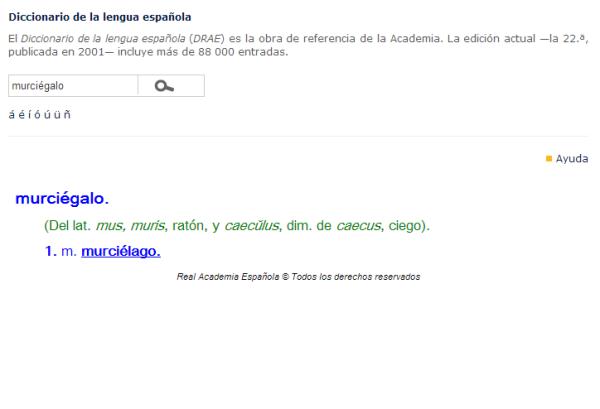Follow the murciélago definition link
Screen dimensions: 600x409
tap(120, 251)
